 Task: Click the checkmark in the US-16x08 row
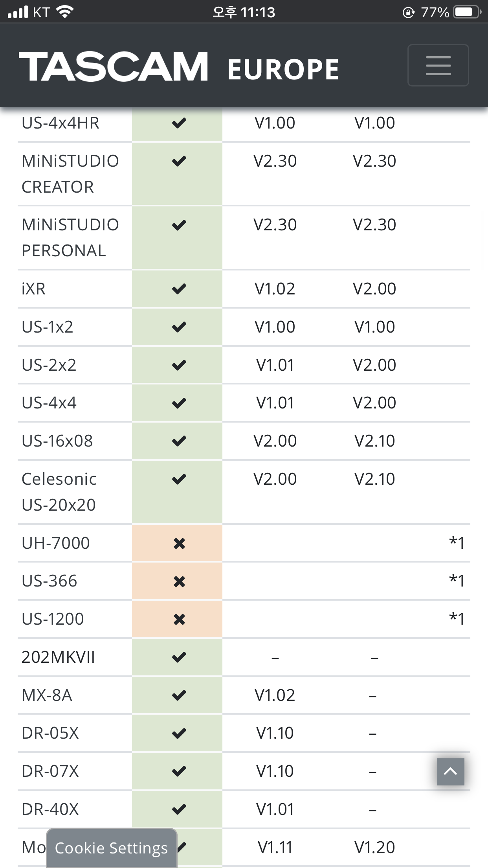tap(179, 441)
